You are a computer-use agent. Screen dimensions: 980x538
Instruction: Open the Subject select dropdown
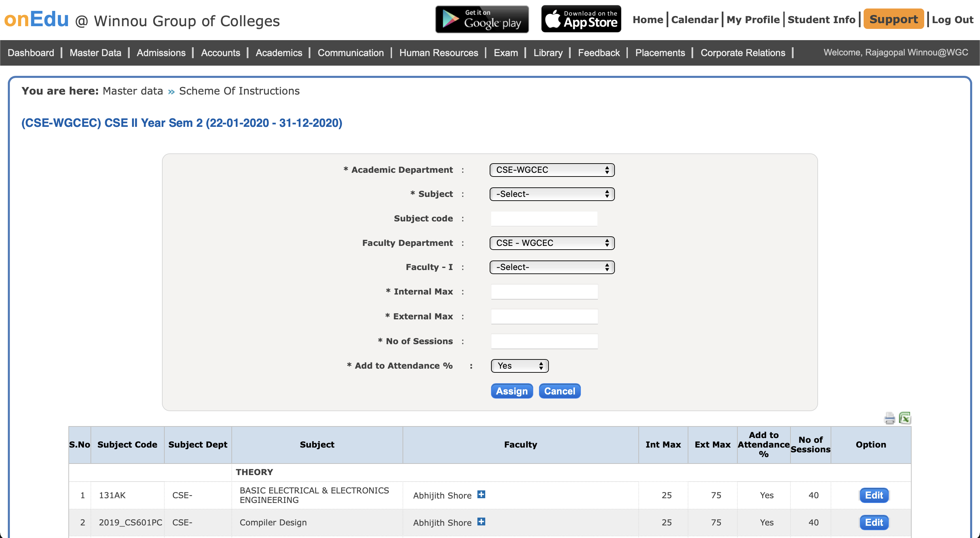(x=552, y=194)
